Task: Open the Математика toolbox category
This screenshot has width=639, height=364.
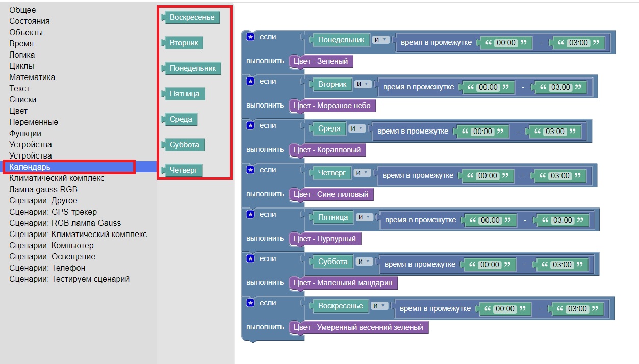Action: (x=32, y=77)
